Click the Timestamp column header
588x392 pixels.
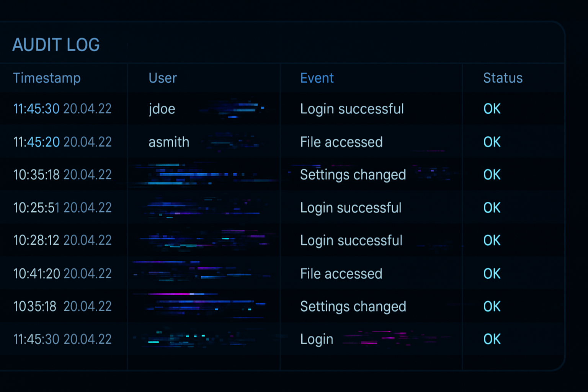click(47, 78)
